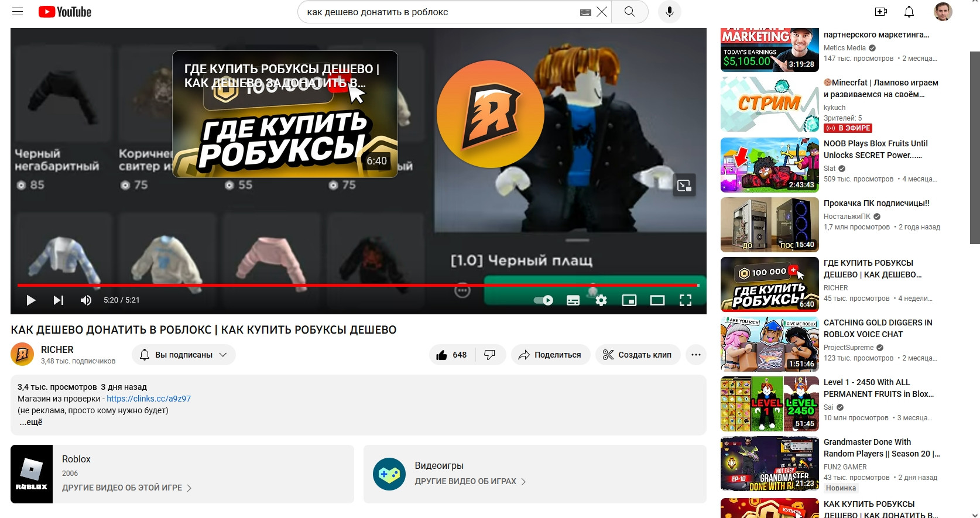Open the more actions three-dot menu

coord(696,355)
